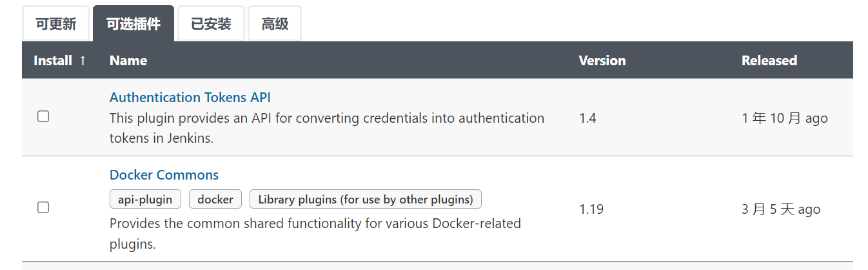This screenshot has width=868, height=270.
Task: Click version 1.19 of Docker Commons
Action: (x=591, y=209)
